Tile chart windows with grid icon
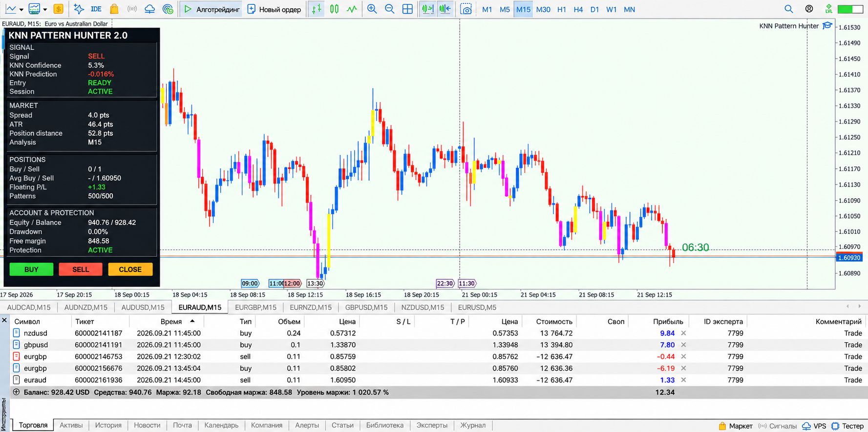 407,9
